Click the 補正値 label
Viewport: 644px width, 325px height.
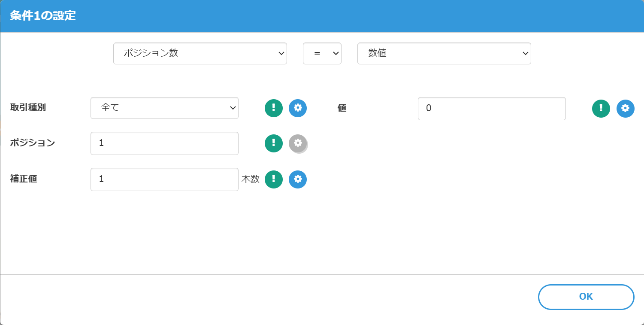pyautogui.click(x=24, y=179)
